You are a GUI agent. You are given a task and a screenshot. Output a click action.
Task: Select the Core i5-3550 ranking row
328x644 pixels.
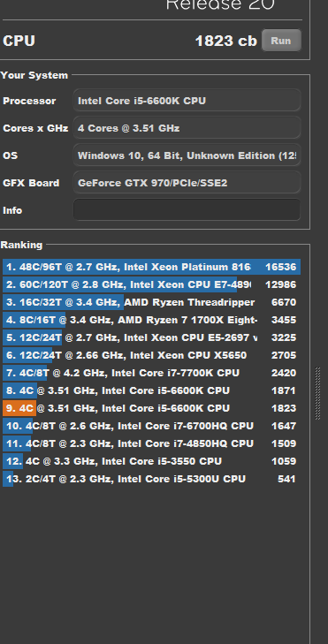(152, 461)
